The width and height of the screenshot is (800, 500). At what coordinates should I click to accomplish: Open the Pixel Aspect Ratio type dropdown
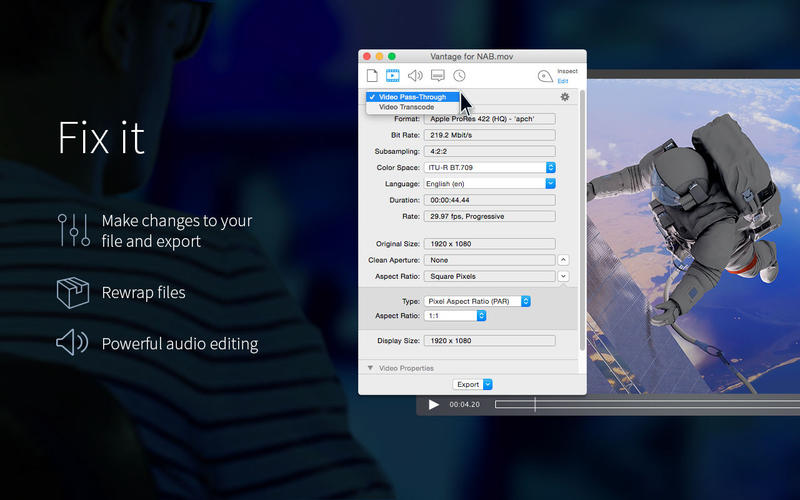[477, 301]
